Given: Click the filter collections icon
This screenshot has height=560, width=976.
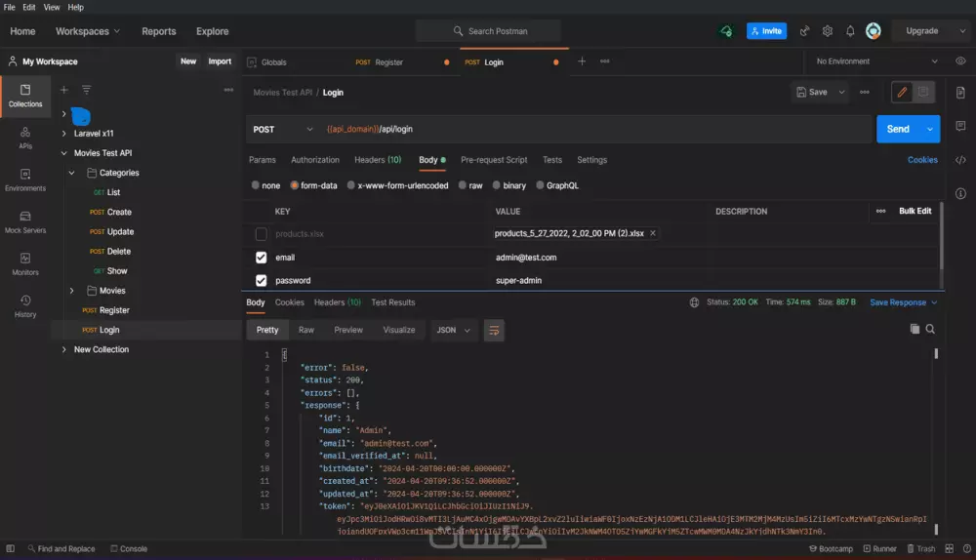Looking at the screenshot, I should 87,90.
